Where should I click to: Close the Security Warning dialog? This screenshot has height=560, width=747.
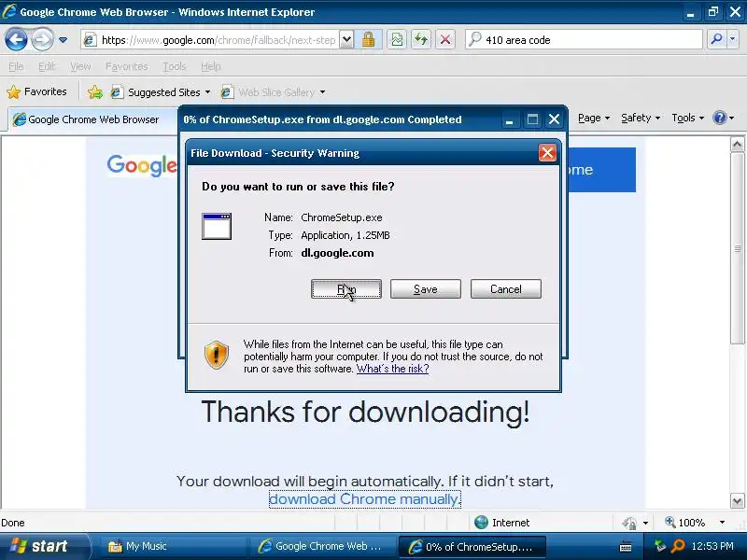(547, 153)
